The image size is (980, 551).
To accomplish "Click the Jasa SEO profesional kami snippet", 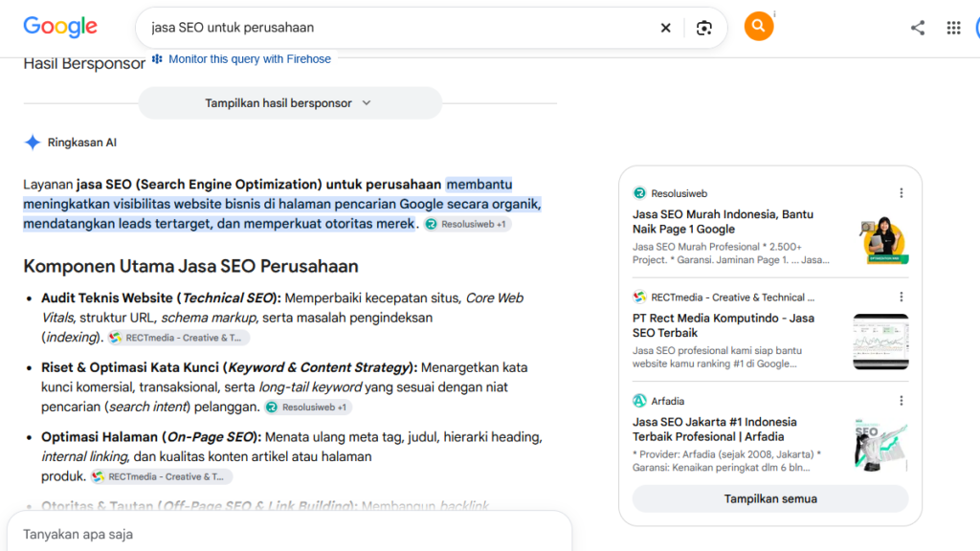I will pyautogui.click(x=717, y=357).
